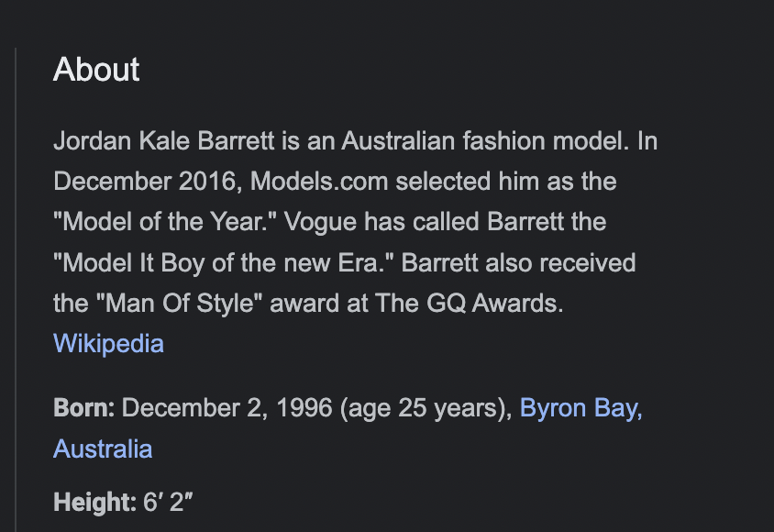Click the "Model of the Year." quote
The width and height of the screenshot is (774, 532).
165,222
